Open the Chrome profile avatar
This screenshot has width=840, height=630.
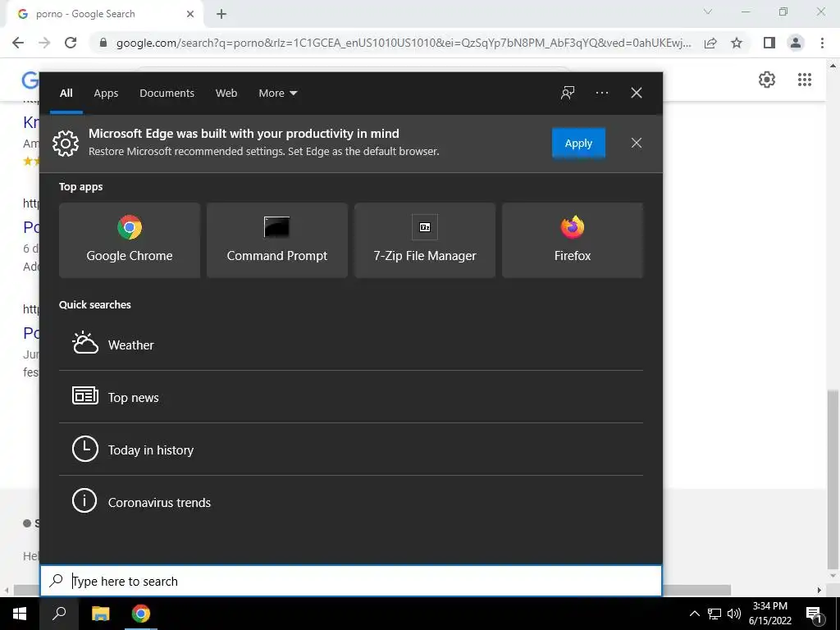point(796,43)
